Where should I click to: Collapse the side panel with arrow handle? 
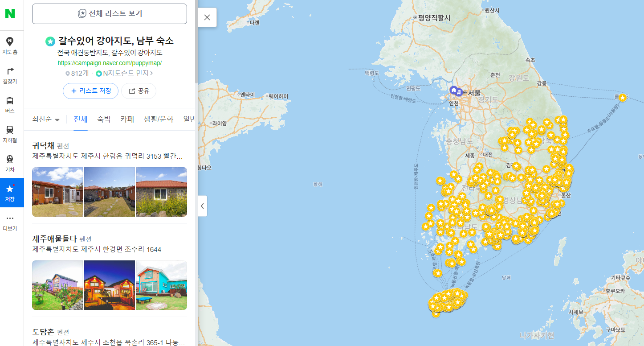coord(203,206)
